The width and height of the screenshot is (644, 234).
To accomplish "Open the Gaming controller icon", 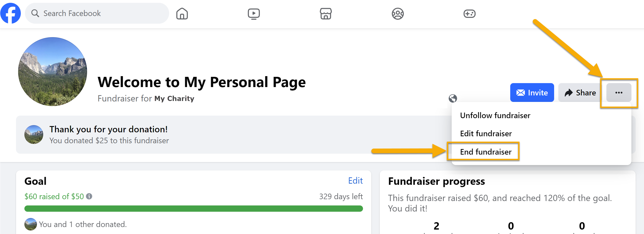I will click(469, 13).
